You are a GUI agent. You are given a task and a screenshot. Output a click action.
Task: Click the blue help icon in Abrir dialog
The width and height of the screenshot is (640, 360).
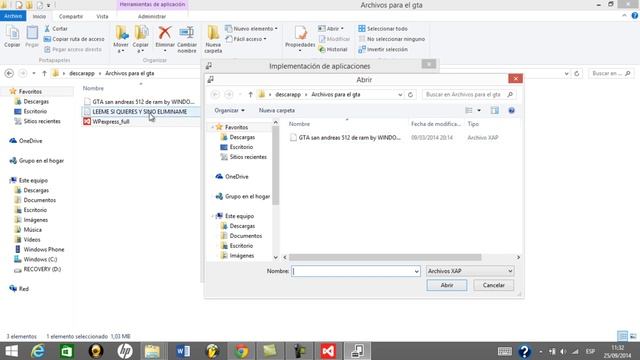511,111
